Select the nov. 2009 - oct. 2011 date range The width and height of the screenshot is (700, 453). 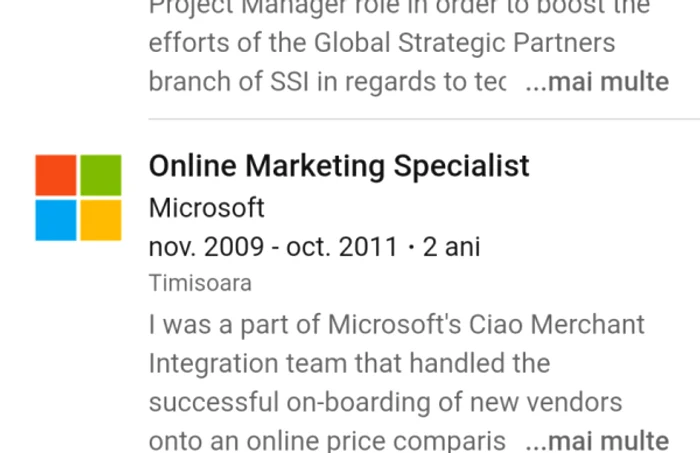[273, 247]
